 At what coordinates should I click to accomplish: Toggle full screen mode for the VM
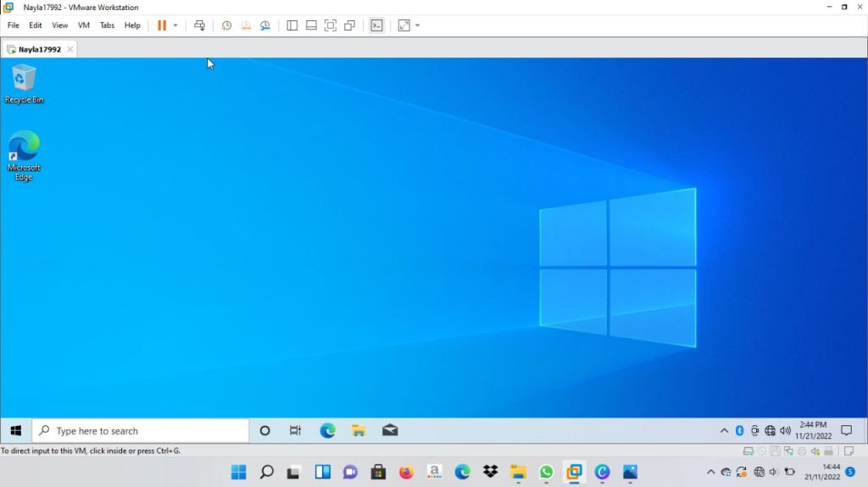(x=331, y=25)
